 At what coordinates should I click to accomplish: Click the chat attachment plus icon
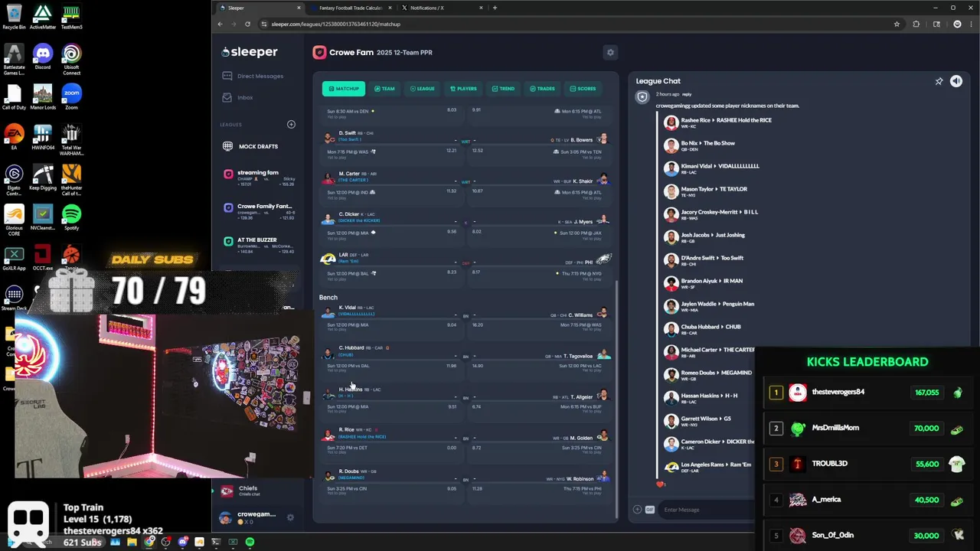click(637, 510)
